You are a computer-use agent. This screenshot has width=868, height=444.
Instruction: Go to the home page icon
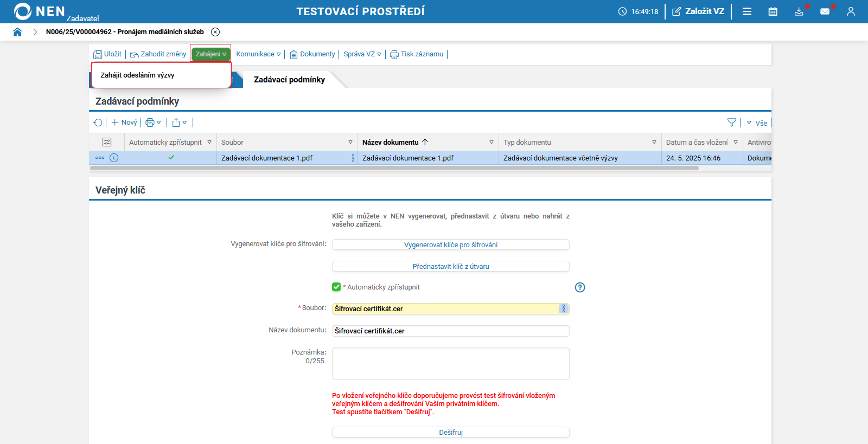[17, 32]
